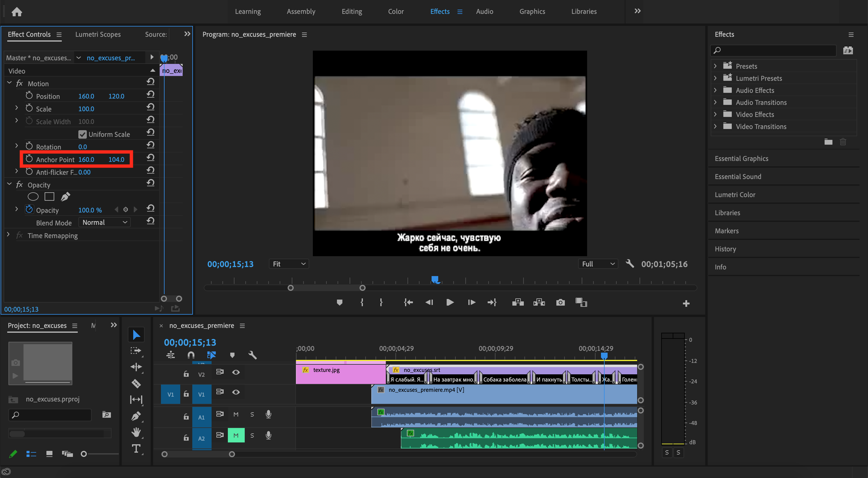This screenshot has height=478, width=868.
Task: Click New Custom Bin in Effects panel
Action: pyautogui.click(x=828, y=142)
